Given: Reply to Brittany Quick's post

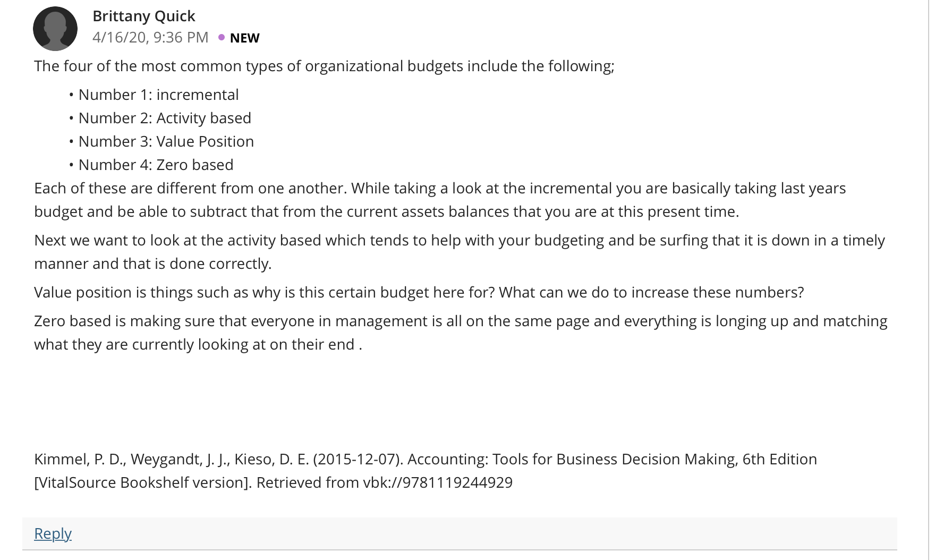Looking at the screenshot, I should tap(53, 533).
